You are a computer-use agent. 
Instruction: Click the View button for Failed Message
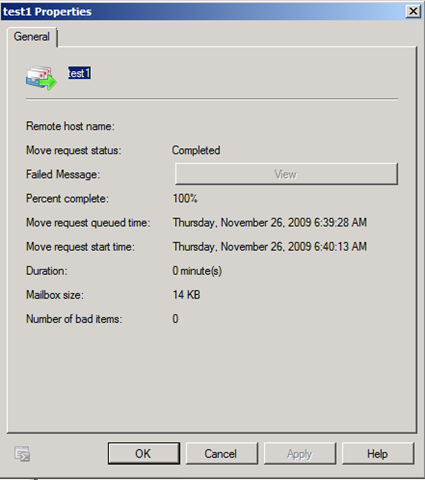(286, 174)
